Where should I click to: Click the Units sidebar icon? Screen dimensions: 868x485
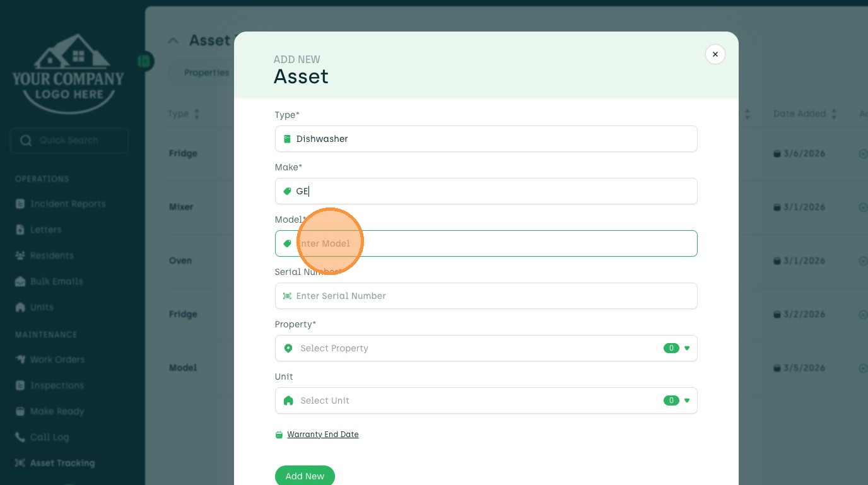click(20, 307)
